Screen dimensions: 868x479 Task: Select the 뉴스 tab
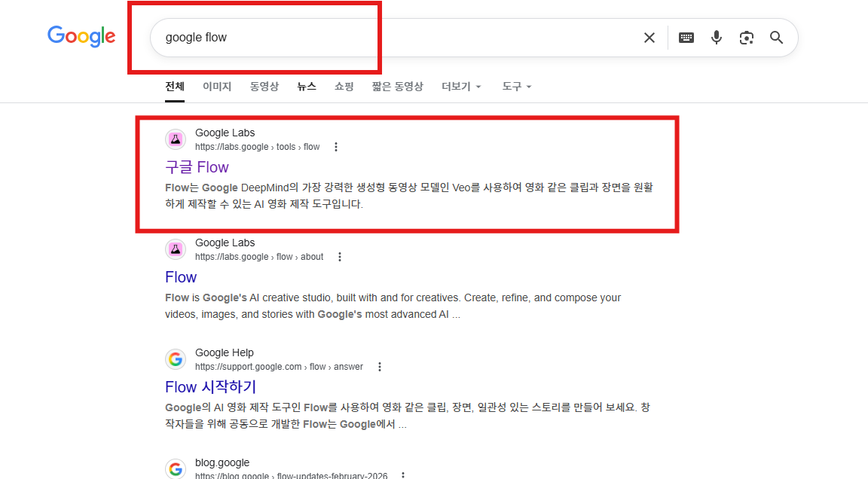[x=307, y=87]
